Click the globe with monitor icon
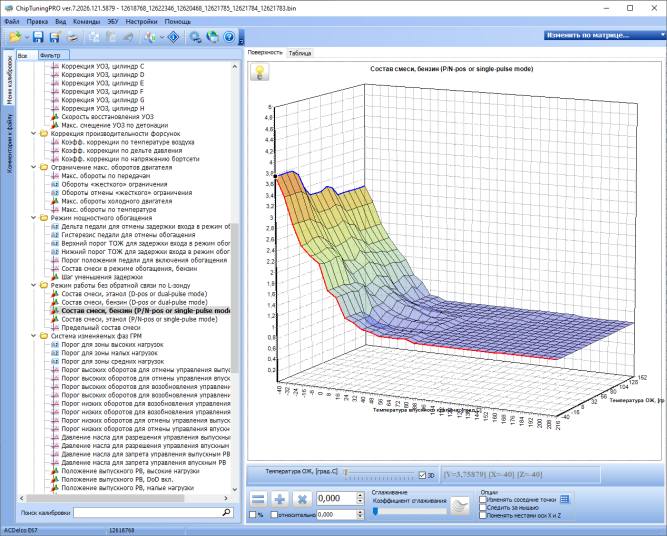667x536 pixels. coord(212,37)
